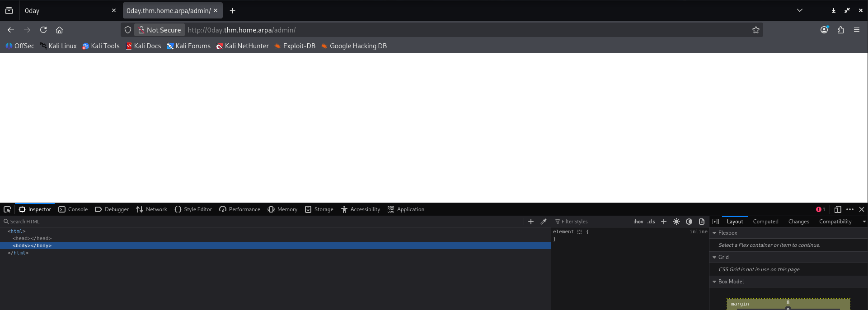The width and height of the screenshot is (868, 310).
Task: Switch to the Network tab
Action: click(x=152, y=209)
